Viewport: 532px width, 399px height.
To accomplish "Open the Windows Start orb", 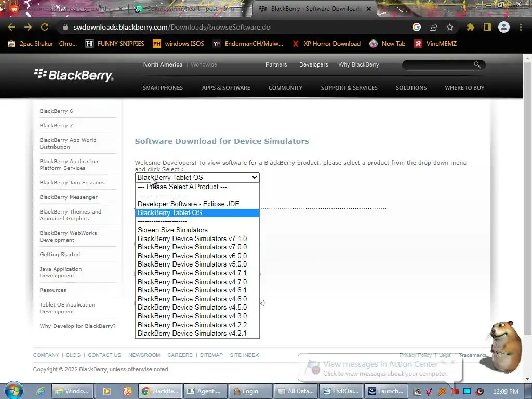I will [x=14, y=391].
